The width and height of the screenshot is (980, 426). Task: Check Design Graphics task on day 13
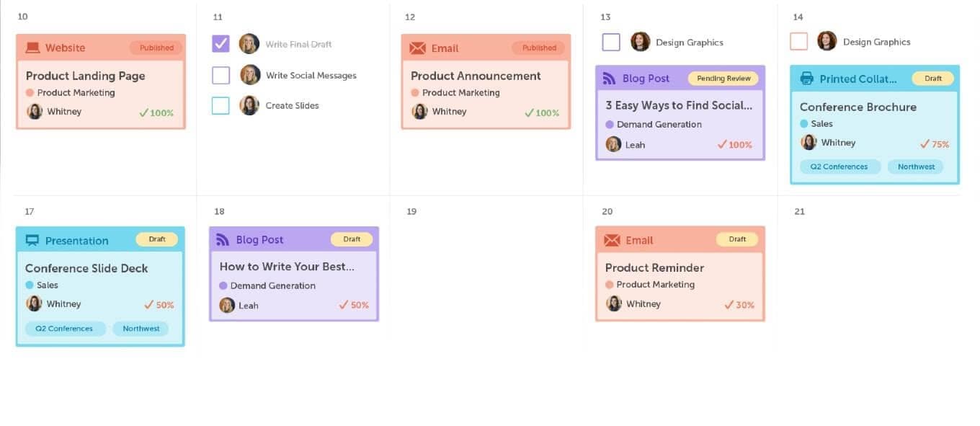click(x=611, y=42)
